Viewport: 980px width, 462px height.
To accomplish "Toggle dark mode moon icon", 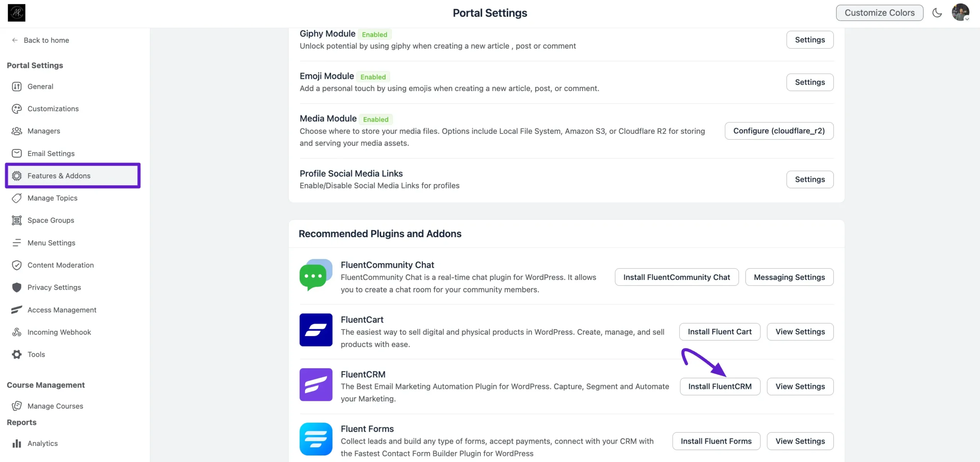I will click(937, 13).
